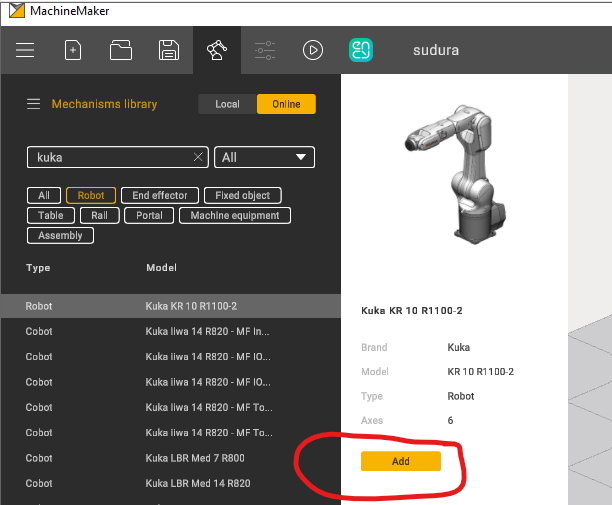This screenshot has width=612, height=505.
Task: Clear the kuka search text
Action: (x=198, y=157)
